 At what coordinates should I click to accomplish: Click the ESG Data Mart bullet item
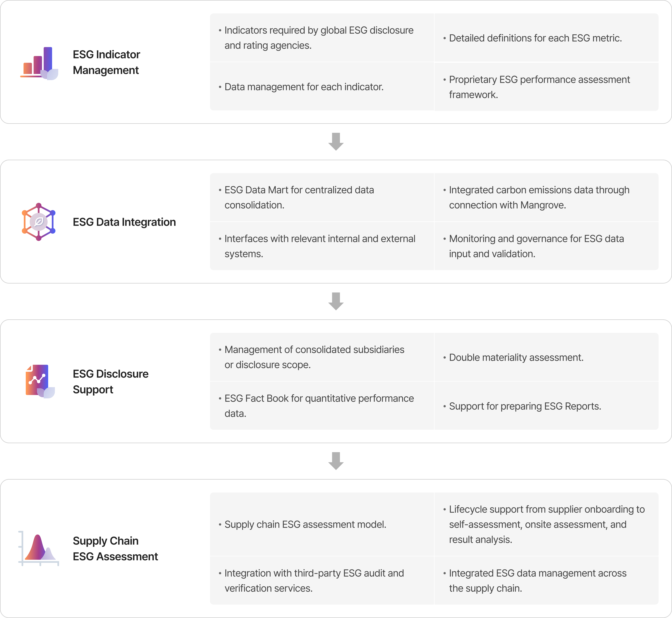[299, 197]
